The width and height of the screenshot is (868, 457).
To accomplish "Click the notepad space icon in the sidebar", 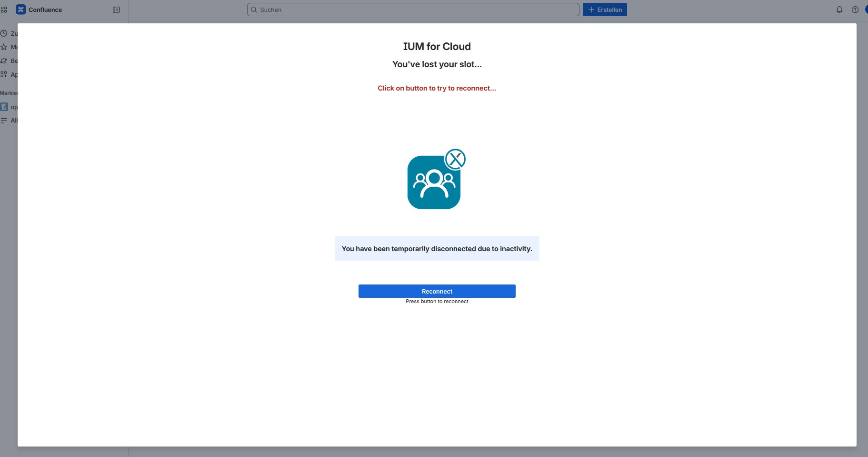I will coord(4,107).
